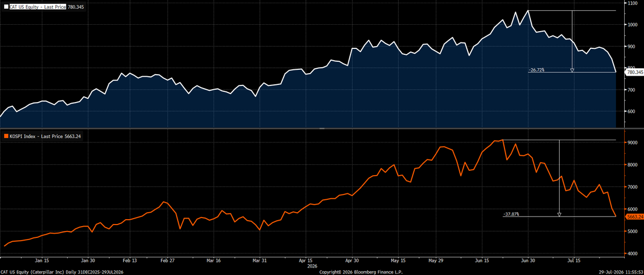Click the Mar 16 date on the time axis
Screen dimensions: 644x275
214,259
